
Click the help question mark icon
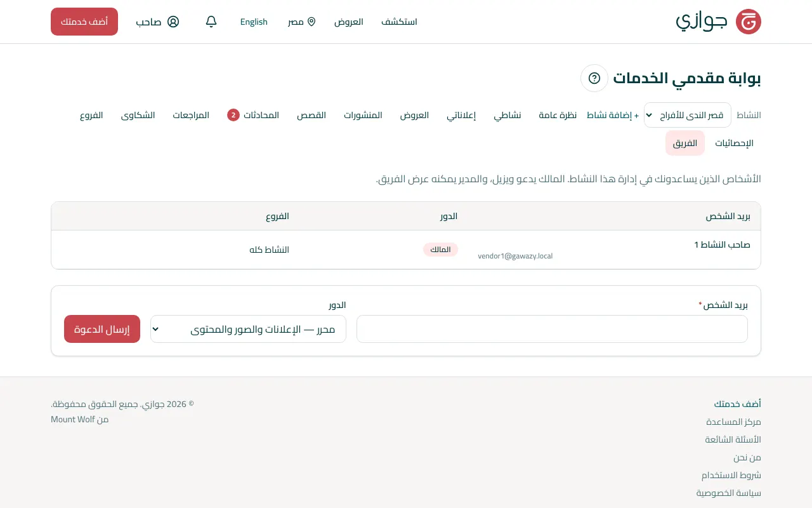point(594,78)
